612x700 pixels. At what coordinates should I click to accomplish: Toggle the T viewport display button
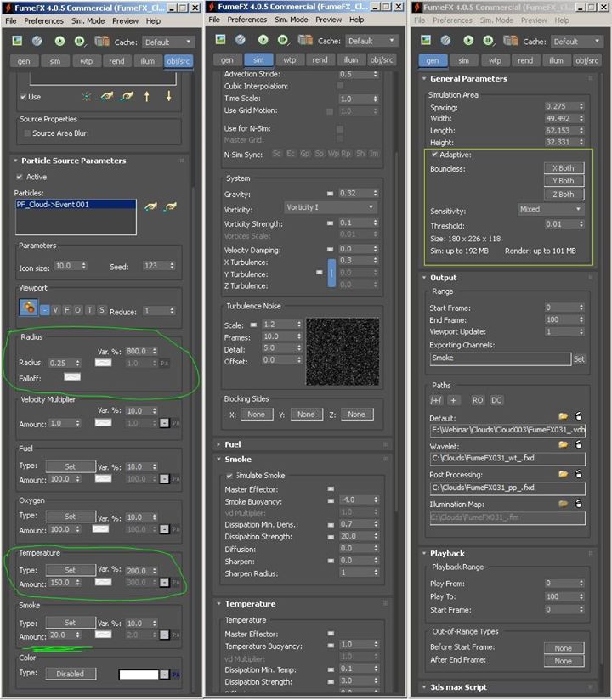click(x=90, y=310)
